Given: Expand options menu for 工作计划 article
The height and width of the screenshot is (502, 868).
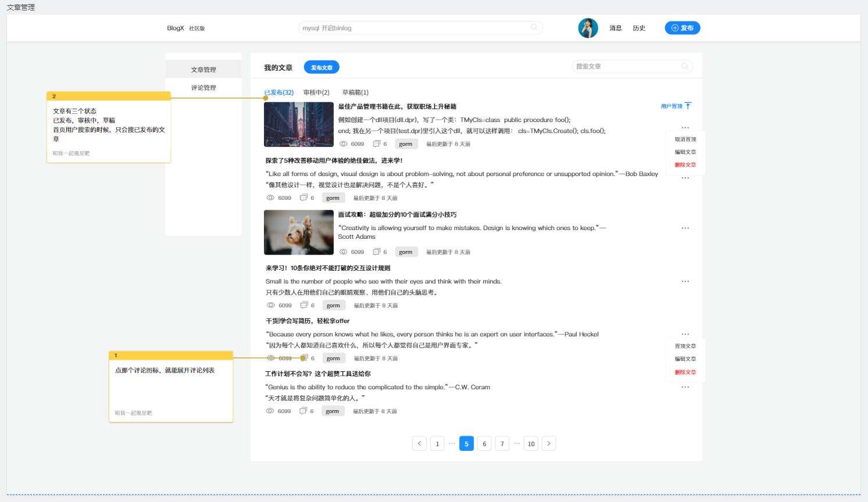Looking at the screenshot, I should coord(685,387).
